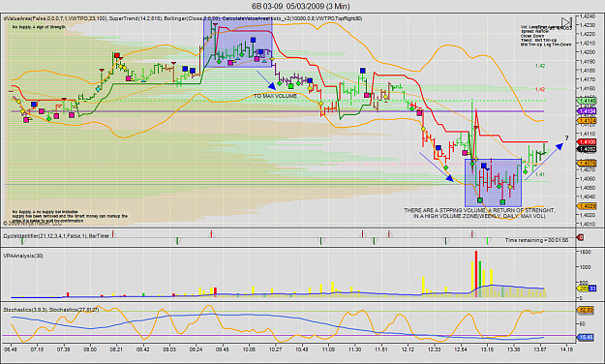Image resolution: width=605 pixels, height=364 pixels.
Task: Click the 12:54 time axis label
Action: pos(461,349)
